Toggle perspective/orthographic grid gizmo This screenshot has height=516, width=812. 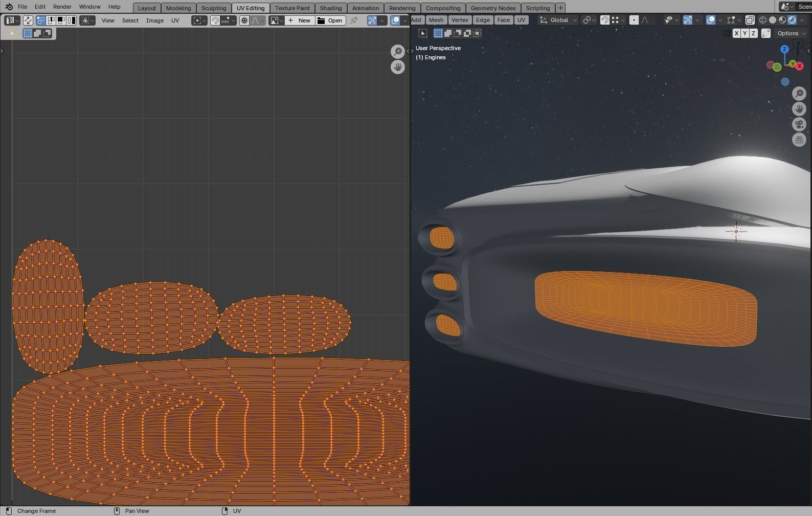click(799, 140)
